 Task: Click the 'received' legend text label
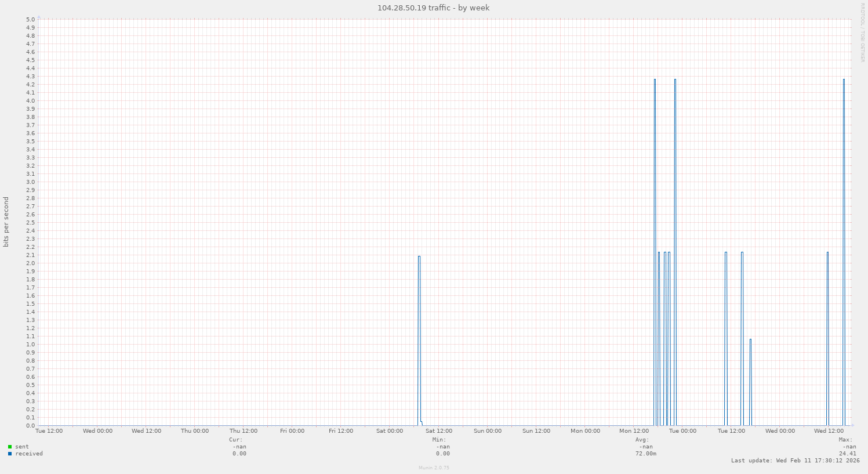pos(29,454)
